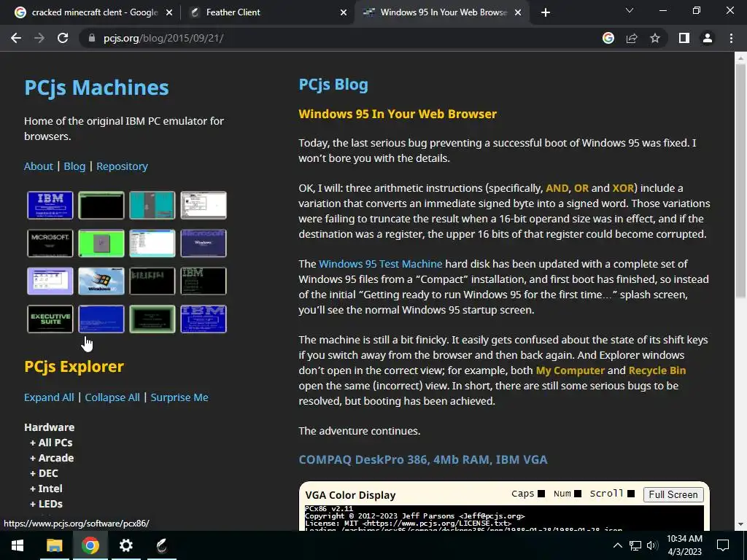The image size is (747, 560).
Task: Open the lavender desktop window thumbnail
Action: 50,281
